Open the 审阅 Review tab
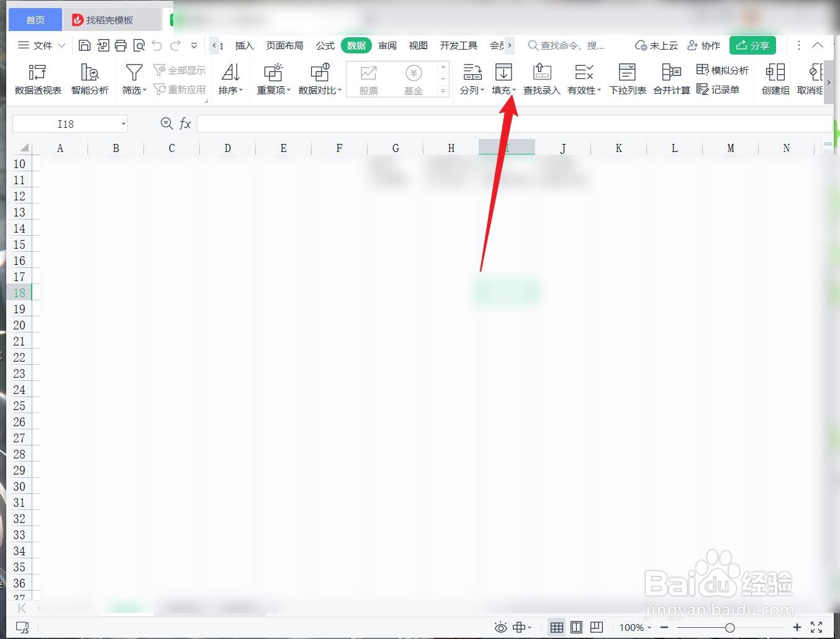The width and height of the screenshot is (840, 639). pyautogui.click(x=387, y=45)
